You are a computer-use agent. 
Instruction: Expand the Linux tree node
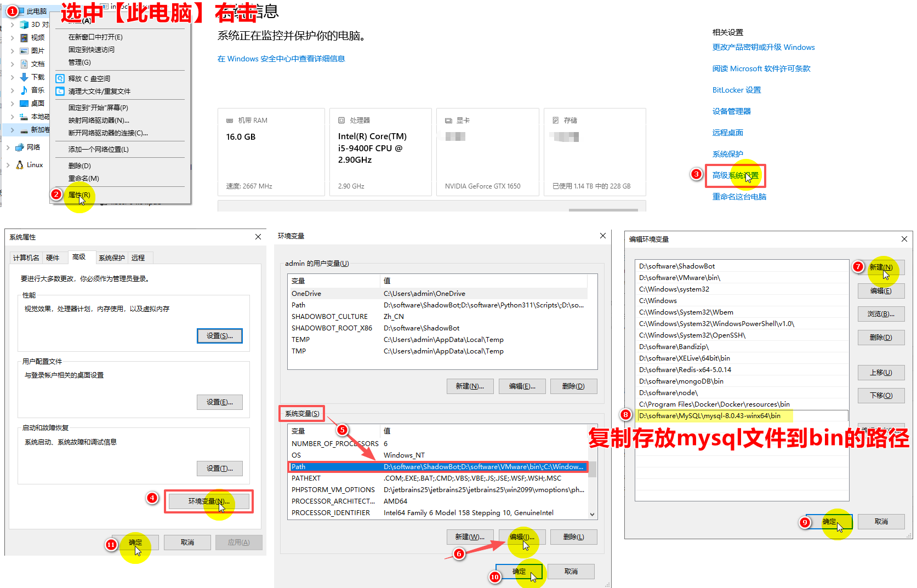coord(8,165)
